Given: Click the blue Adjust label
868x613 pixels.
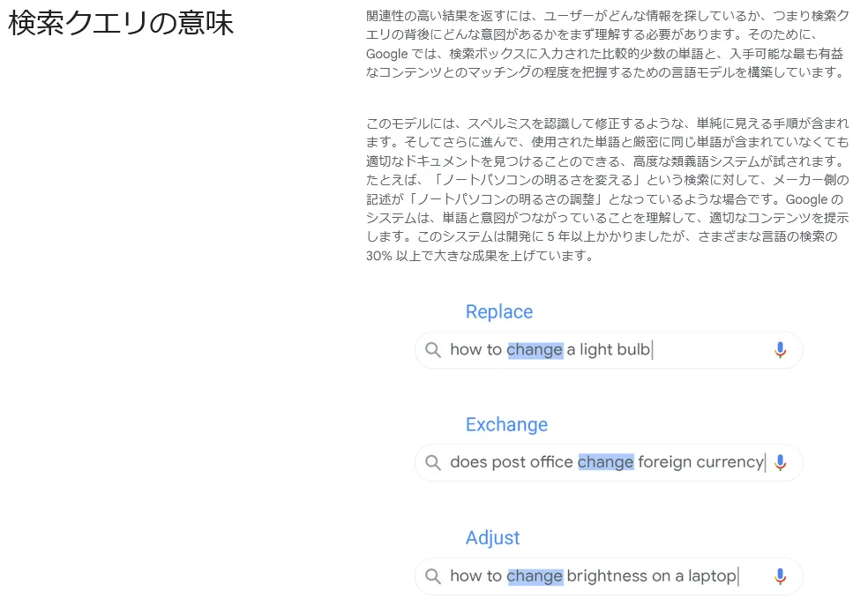Looking at the screenshot, I should [x=493, y=538].
